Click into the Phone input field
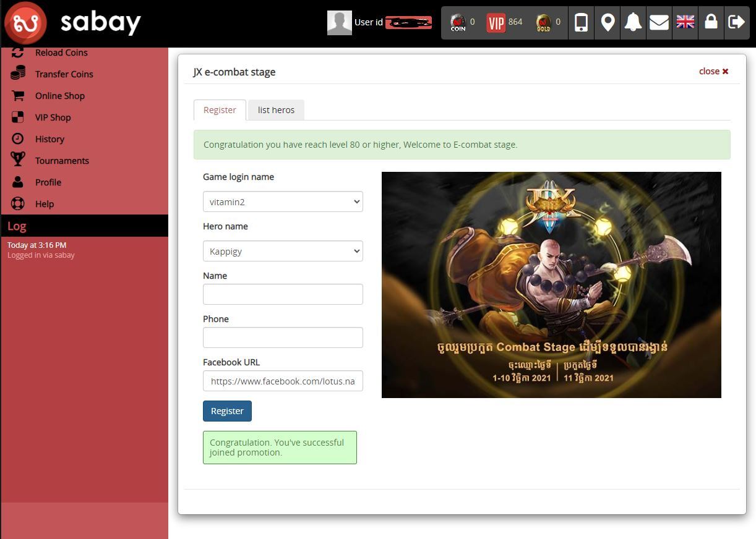Viewport: 756px width, 539px height. pyautogui.click(x=283, y=337)
